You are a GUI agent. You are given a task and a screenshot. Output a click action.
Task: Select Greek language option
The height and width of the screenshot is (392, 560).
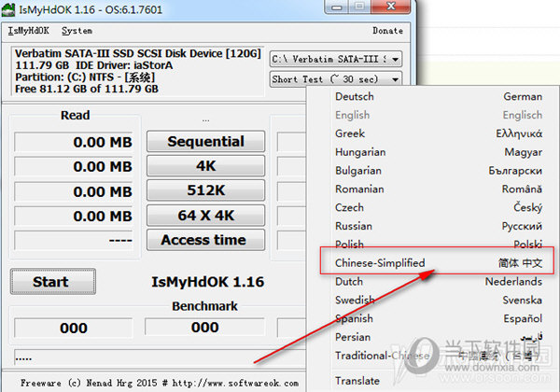pyautogui.click(x=439, y=133)
